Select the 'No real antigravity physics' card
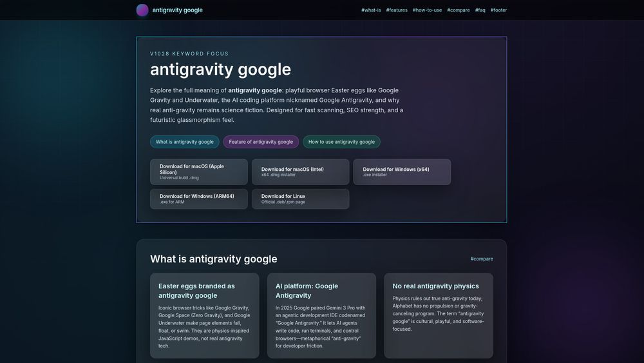Viewport: 644px width, 363px height. point(439,315)
